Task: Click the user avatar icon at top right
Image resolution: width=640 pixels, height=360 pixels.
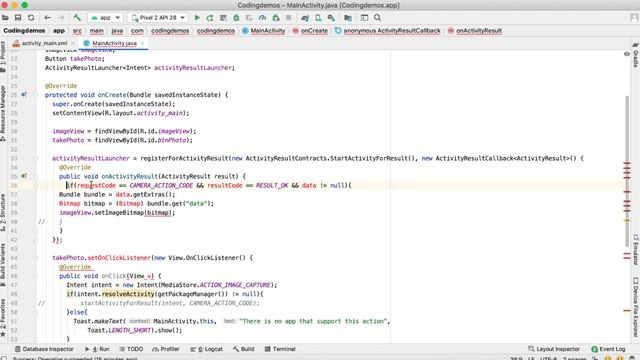Action: click(x=634, y=18)
